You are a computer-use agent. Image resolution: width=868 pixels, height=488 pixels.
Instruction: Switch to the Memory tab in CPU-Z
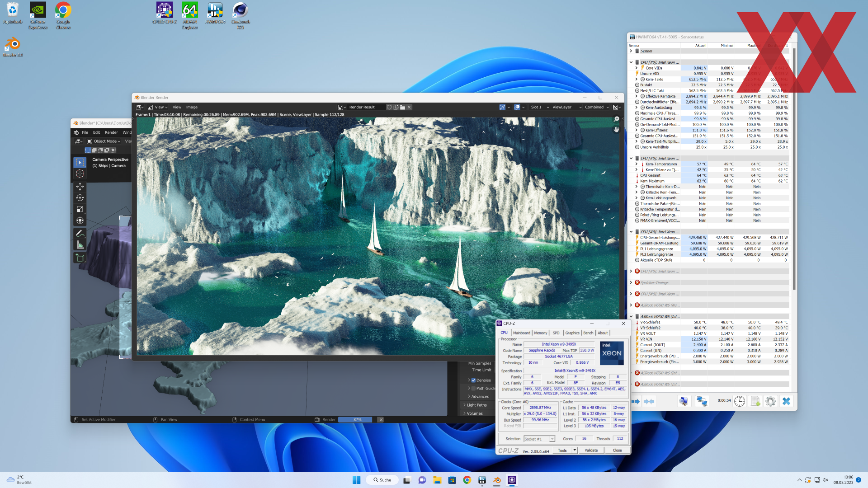(x=540, y=333)
